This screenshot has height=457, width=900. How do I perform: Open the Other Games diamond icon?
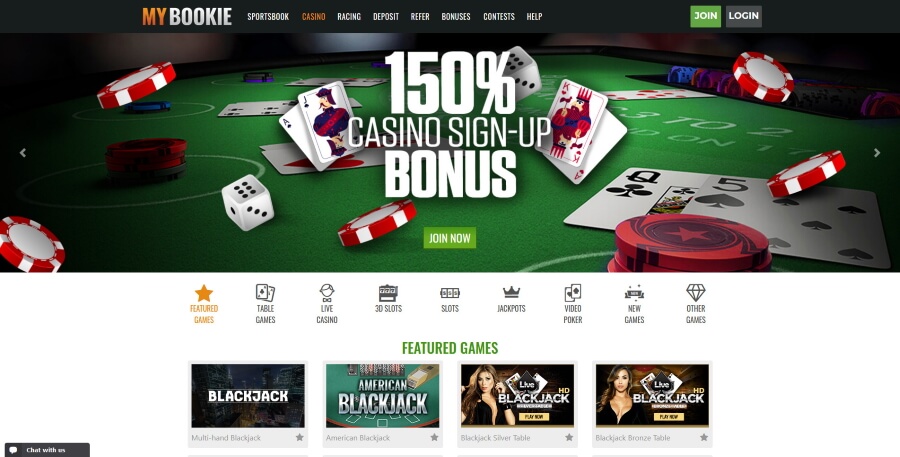tap(696, 293)
